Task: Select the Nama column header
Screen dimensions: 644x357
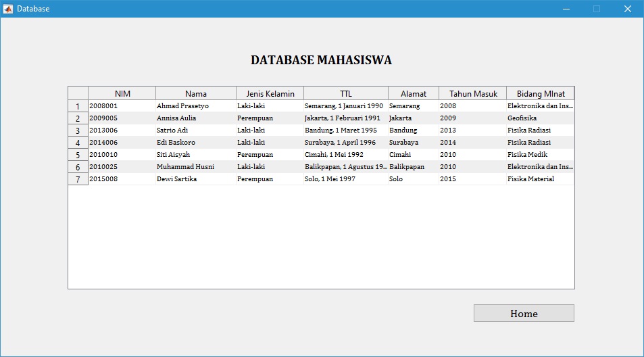Action: tap(196, 93)
